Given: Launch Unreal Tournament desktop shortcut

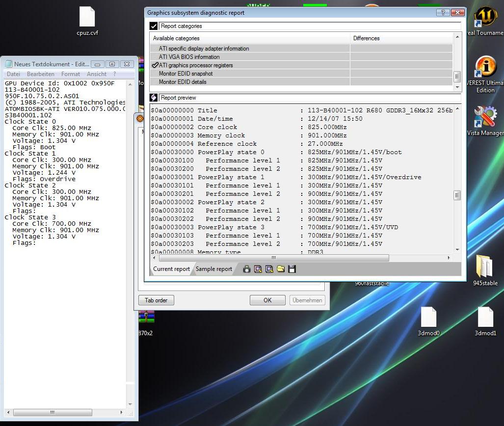Looking at the screenshot, I should coord(486,21).
